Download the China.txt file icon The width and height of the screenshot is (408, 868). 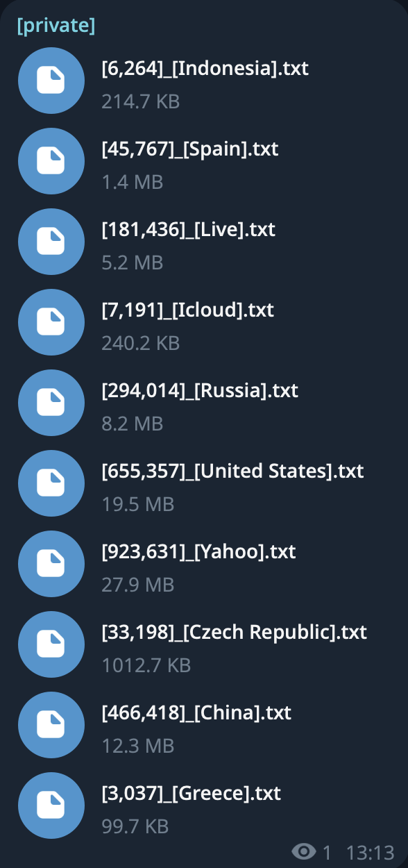pyautogui.click(x=51, y=725)
